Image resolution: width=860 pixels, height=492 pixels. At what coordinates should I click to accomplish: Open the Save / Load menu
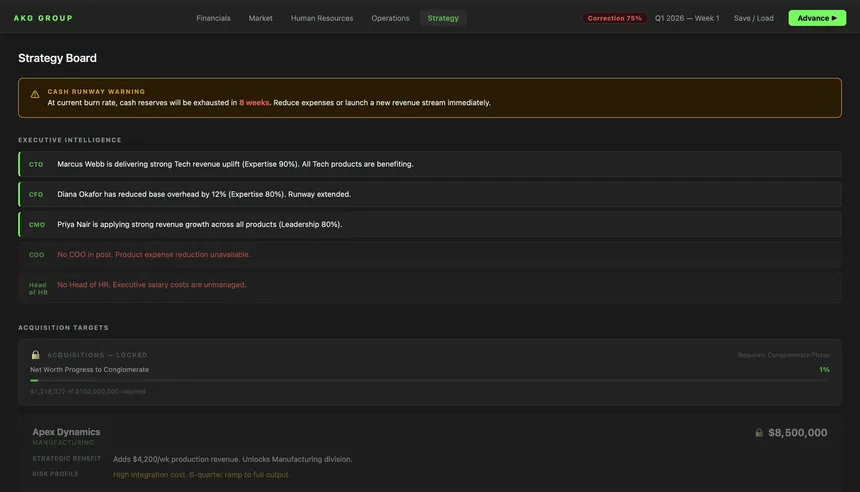(754, 18)
